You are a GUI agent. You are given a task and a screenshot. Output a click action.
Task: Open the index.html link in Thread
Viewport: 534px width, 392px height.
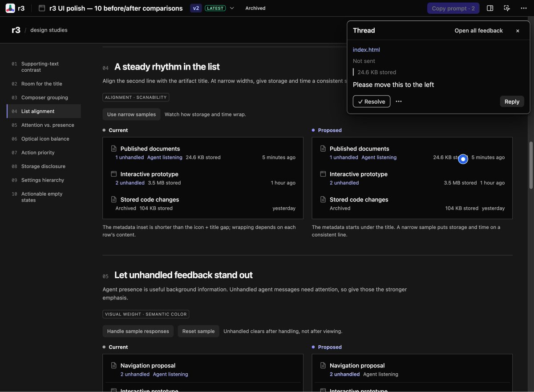coord(366,50)
